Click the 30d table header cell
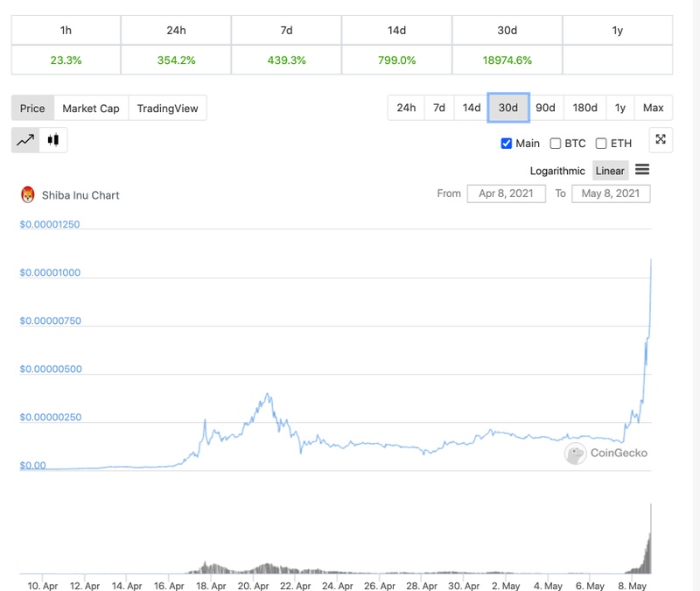 [x=507, y=30]
